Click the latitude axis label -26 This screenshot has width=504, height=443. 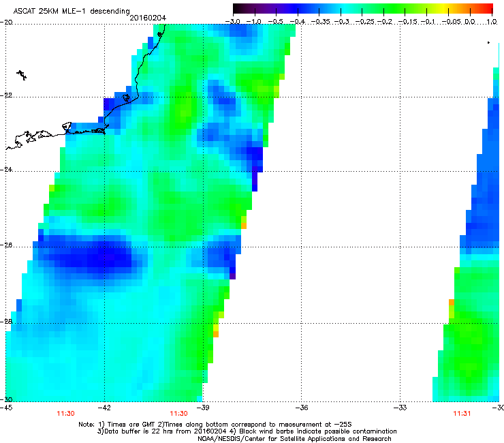click(x=6, y=245)
